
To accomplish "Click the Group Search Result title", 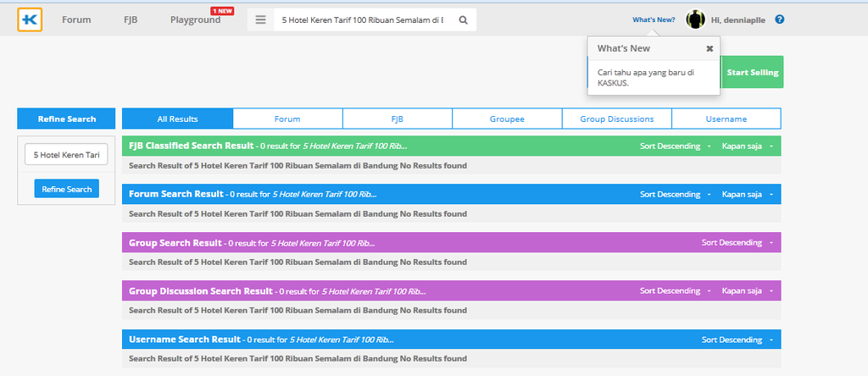I will click(x=175, y=243).
